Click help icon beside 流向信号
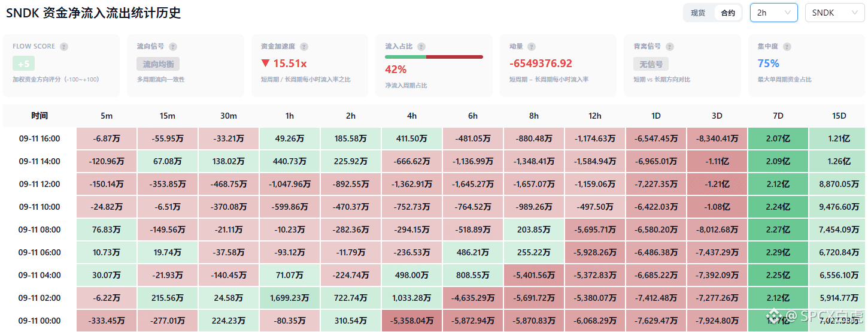 pyautogui.click(x=173, y=47)
